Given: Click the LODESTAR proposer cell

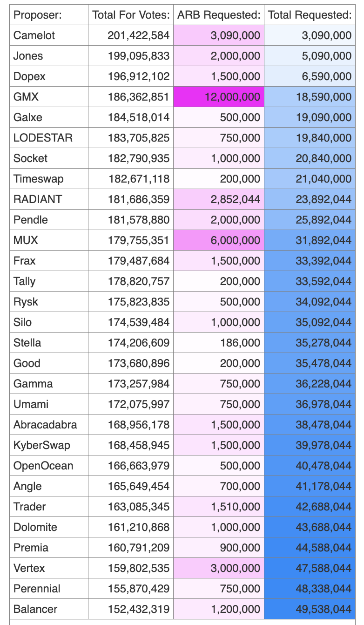Looking at the screenshot, I should point(43,138).
